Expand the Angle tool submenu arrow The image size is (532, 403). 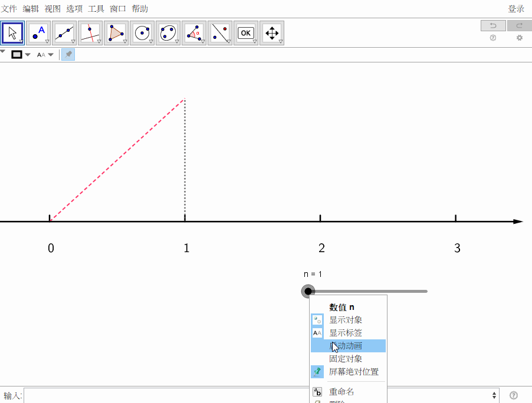[x=203, y=41]
